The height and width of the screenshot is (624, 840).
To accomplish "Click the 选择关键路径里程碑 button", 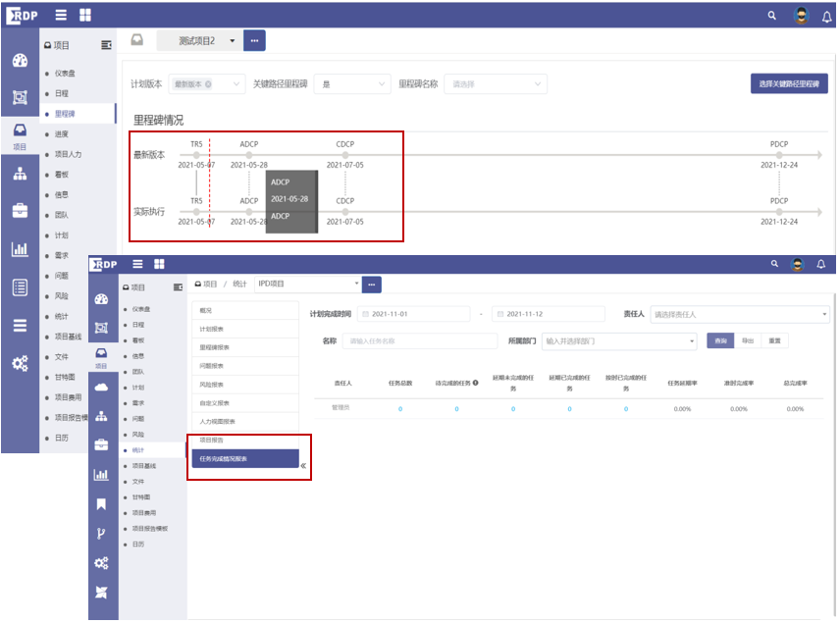I will (x=789, y=84).
